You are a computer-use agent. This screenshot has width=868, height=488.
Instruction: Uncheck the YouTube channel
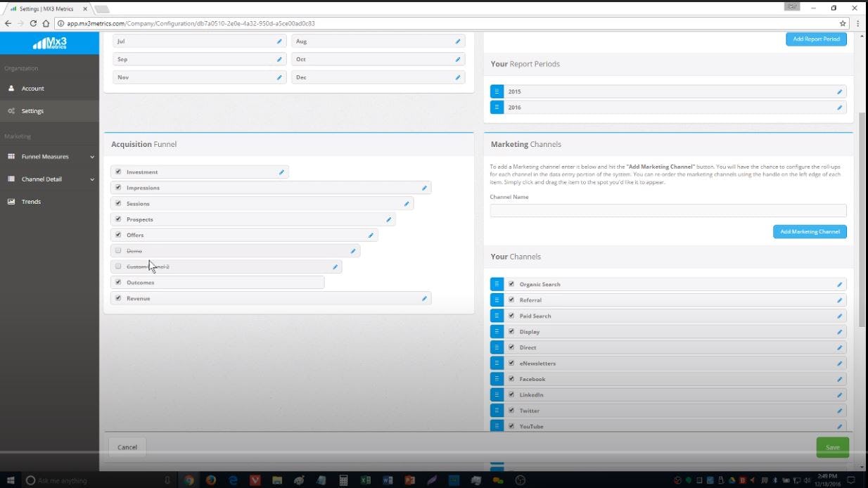(x=511, y=425)
